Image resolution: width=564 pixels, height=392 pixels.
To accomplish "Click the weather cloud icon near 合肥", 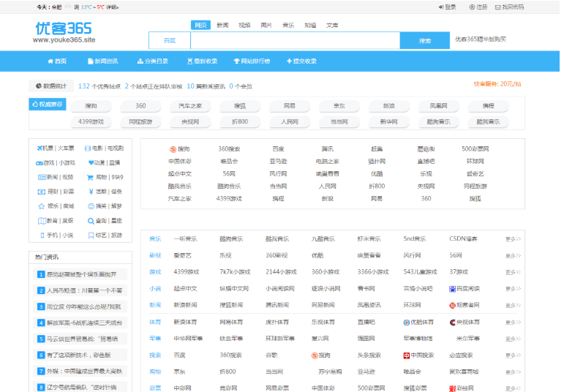I will click(x=68, y=6).
